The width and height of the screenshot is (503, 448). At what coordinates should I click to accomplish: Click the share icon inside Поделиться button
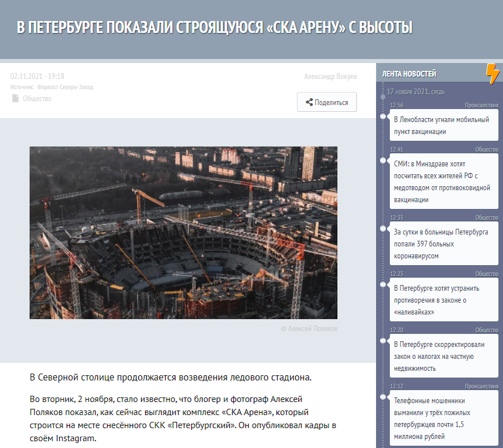(x=310, y=102)
